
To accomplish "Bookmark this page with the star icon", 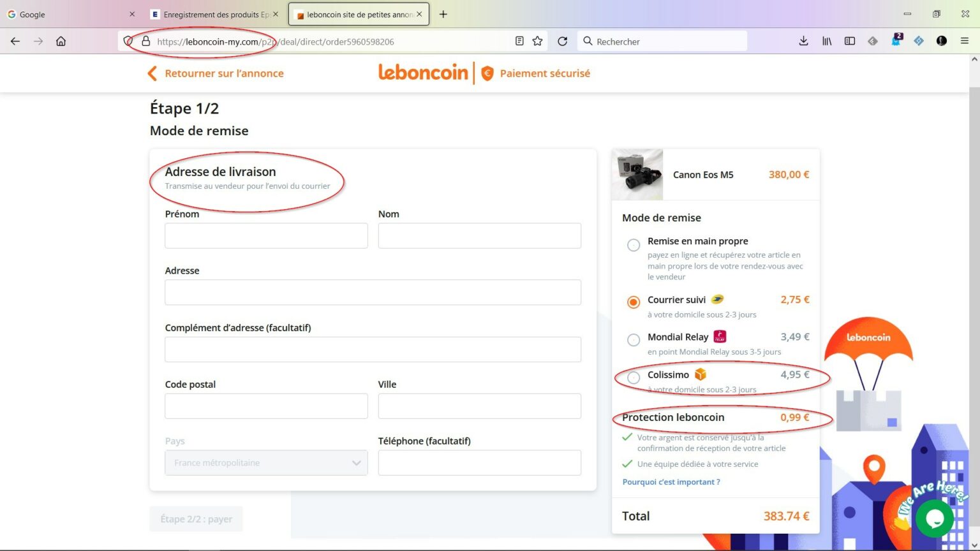I will click(x=537, y=41).
